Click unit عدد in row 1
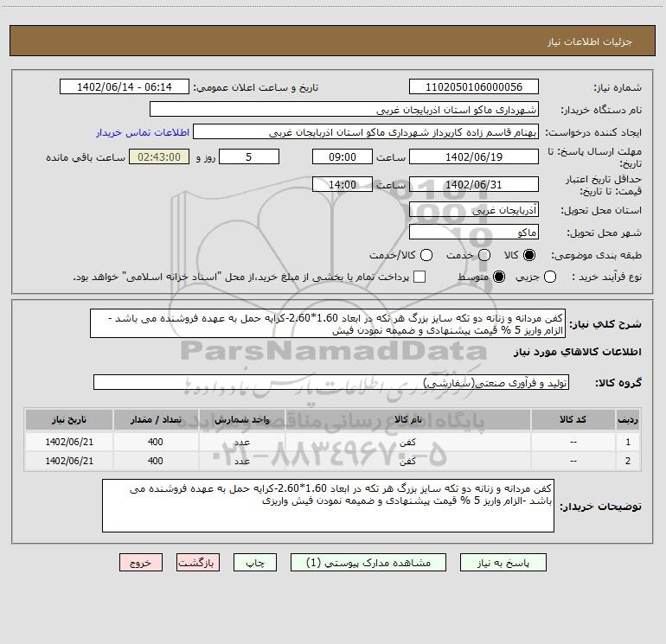The image size is (666, 644). (242, 442)
